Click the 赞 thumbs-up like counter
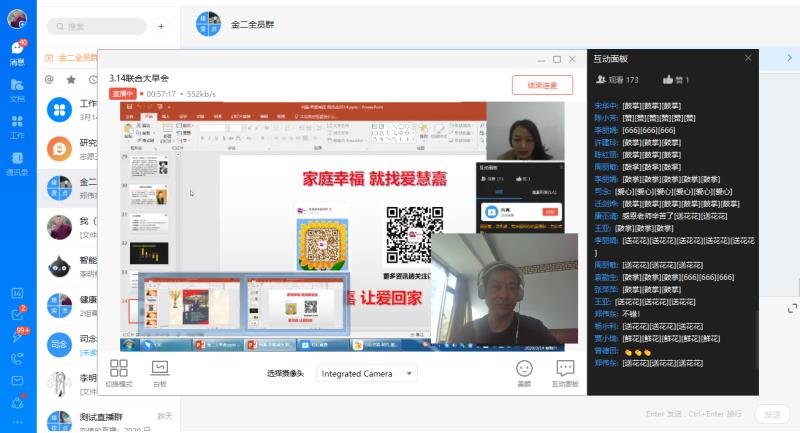800x433 pixels. (676, 79)
